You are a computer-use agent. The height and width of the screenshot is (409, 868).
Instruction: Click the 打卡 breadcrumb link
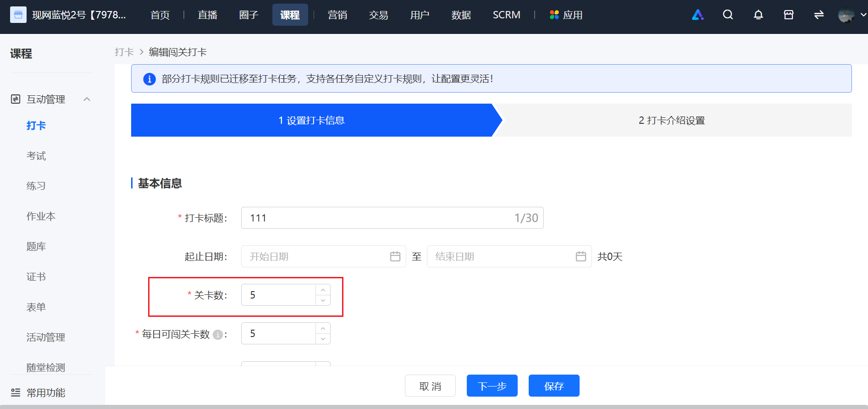(124, 52)
